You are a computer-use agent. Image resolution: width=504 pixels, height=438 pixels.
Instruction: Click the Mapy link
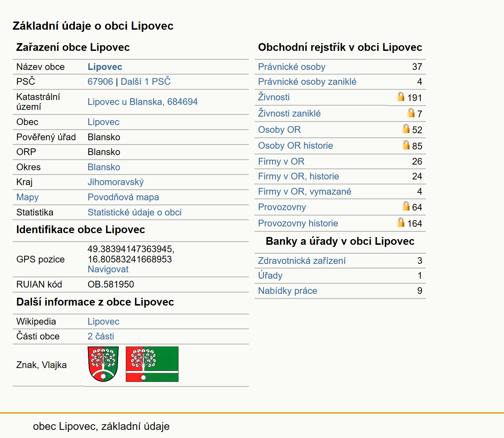click(x=28, y=197)
